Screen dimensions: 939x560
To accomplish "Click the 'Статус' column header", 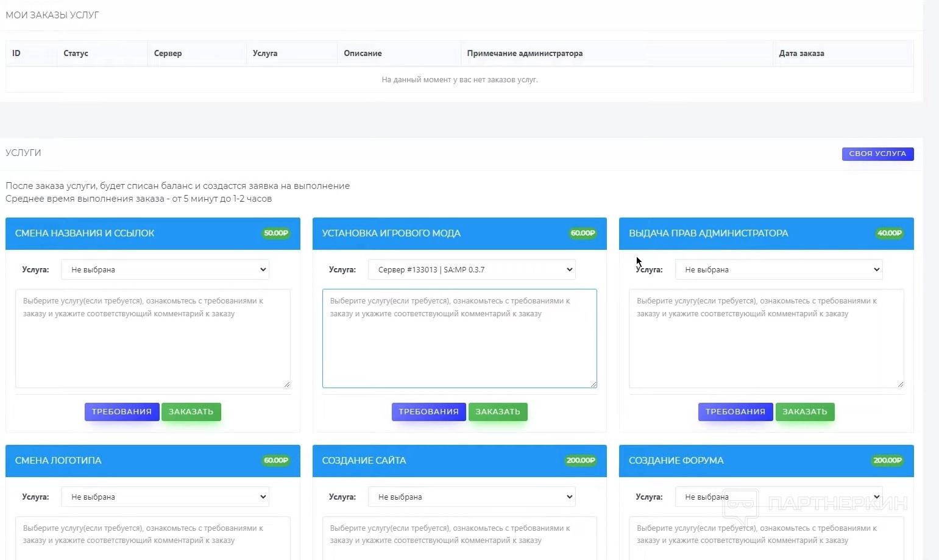I will coord(76,54).
